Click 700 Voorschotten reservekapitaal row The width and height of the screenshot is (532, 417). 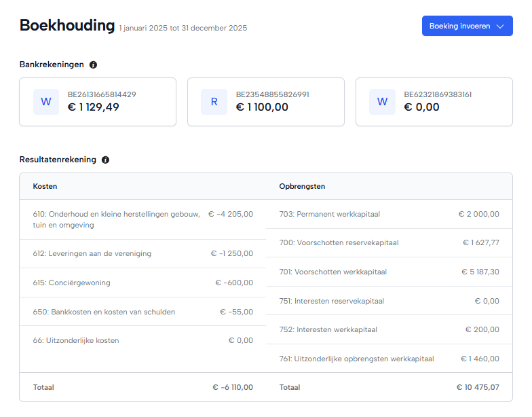click(389, 242)
